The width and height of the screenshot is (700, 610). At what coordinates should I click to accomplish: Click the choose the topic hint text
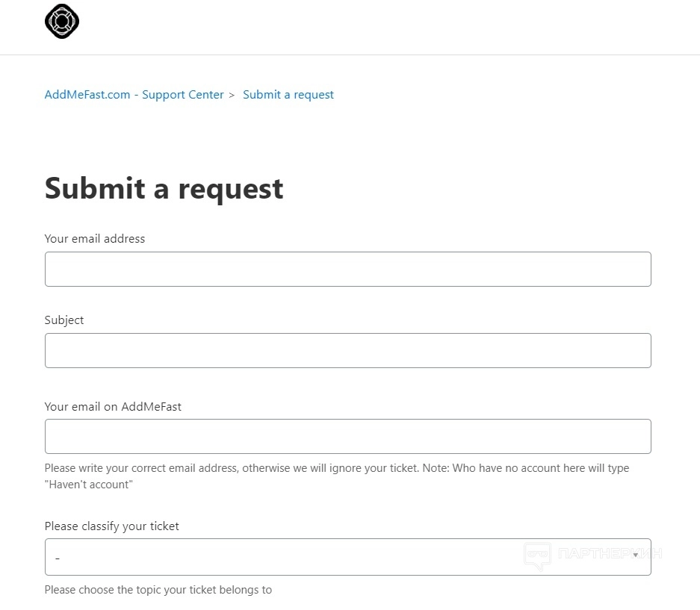tap(158, 590)
